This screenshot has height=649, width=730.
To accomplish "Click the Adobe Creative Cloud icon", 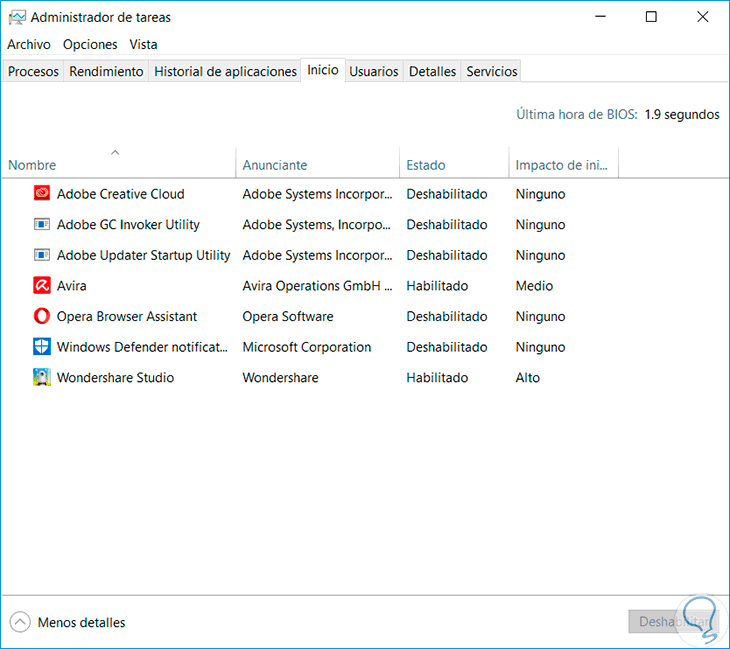I will pyautogui.click(x=42, y=193).
